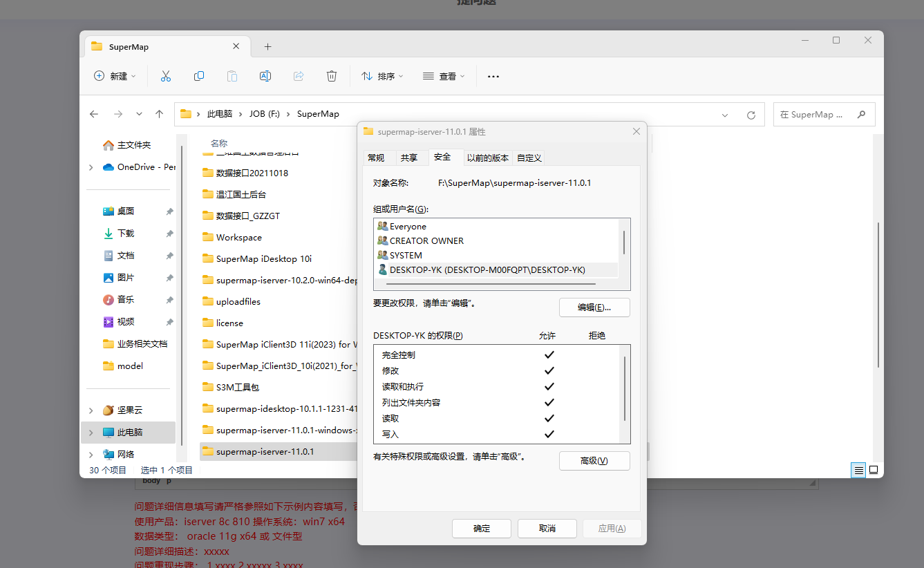Image resolution: width=924 pixels, height=568 pixels.
Task: Expand the address bar history dropdown
Action: 725,115
